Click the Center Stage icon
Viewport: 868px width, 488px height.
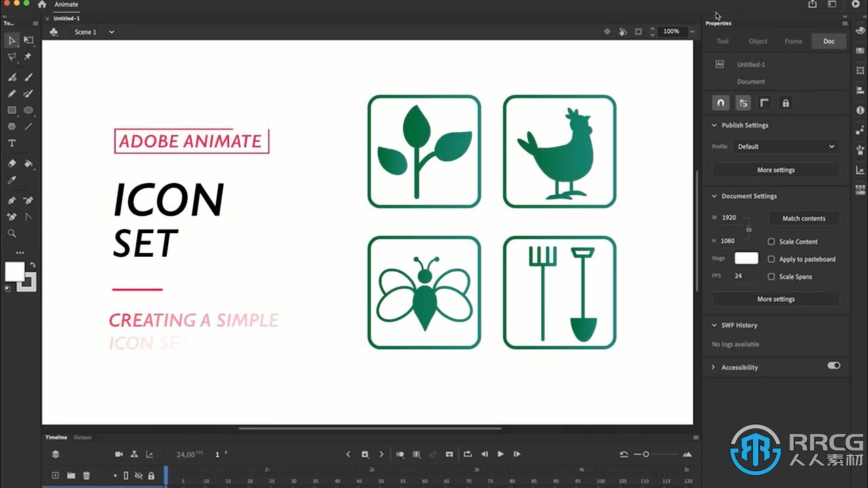click(x=608, y=32)
